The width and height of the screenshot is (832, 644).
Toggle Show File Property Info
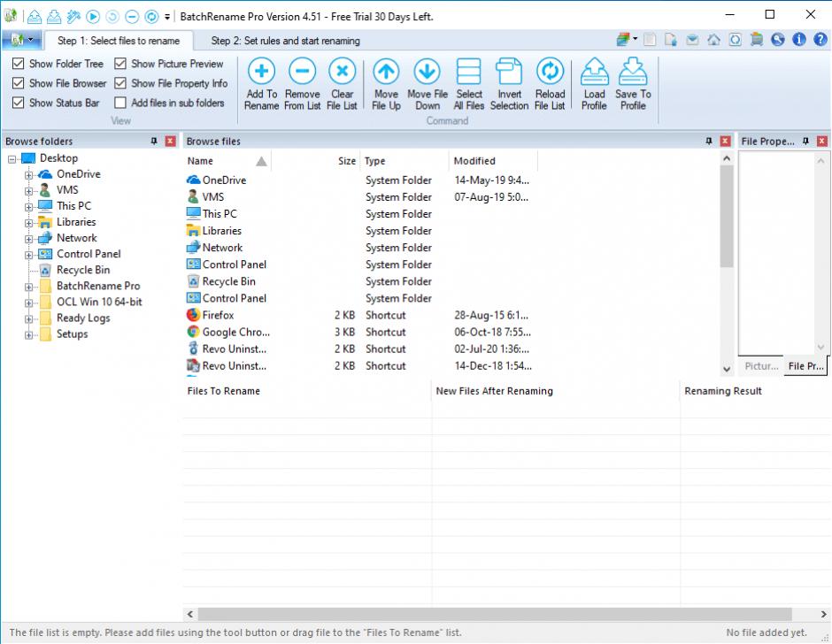coord(120,83)
